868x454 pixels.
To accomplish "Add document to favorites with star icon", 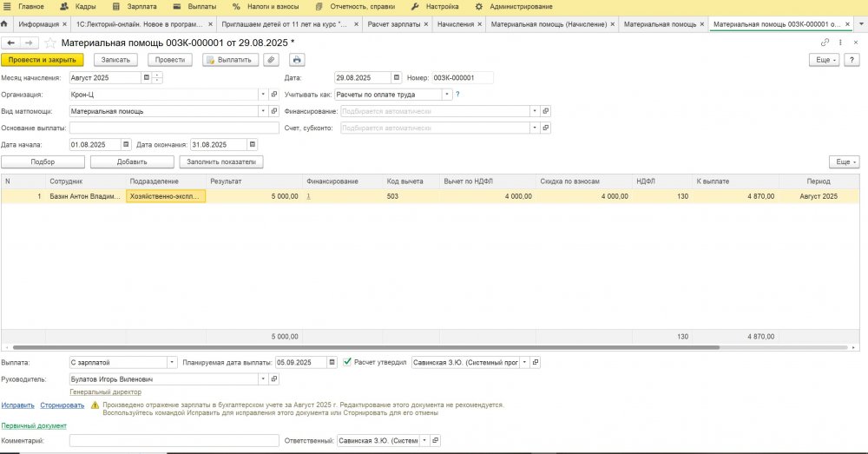I will 50,42.
